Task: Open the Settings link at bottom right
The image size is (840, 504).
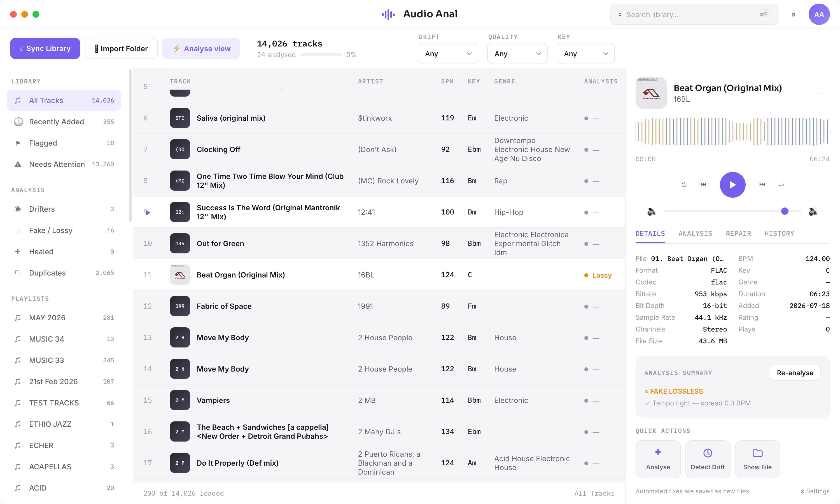Action: pos(815,491)
